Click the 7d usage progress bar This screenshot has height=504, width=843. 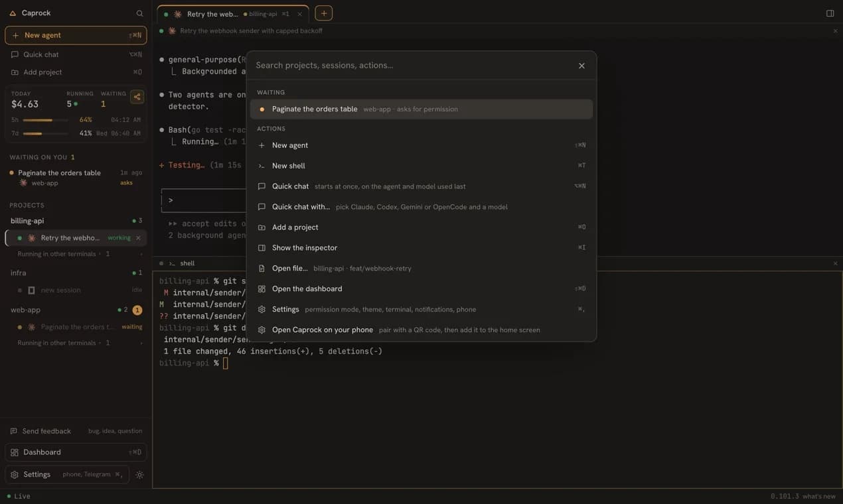point(45,133)
